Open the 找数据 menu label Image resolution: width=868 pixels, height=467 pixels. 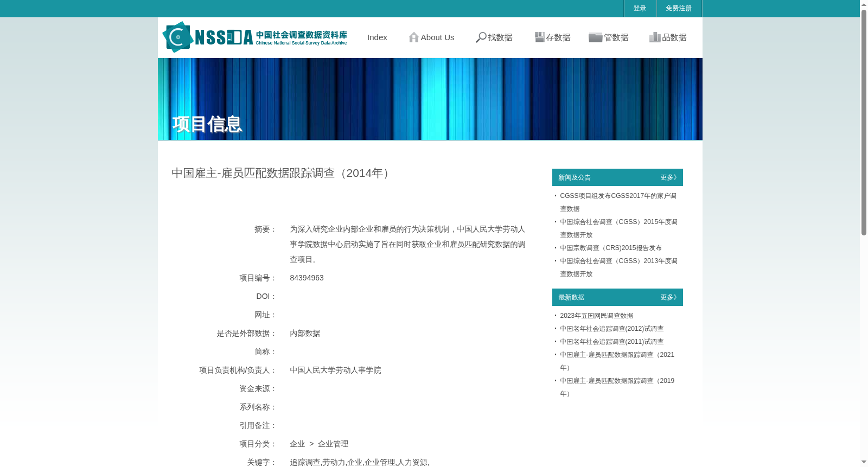(500, 37)
